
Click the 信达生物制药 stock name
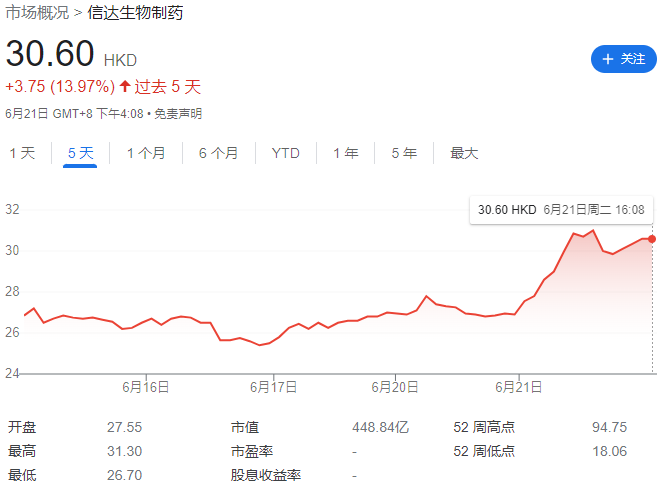point(135,13)
